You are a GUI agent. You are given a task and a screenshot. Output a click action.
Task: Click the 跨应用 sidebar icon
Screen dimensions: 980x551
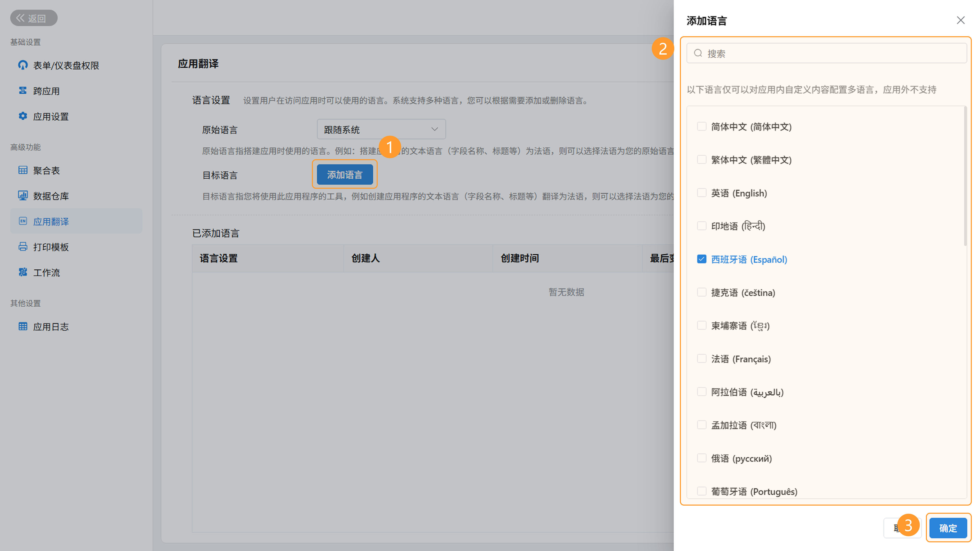click(x=23, y=91)
